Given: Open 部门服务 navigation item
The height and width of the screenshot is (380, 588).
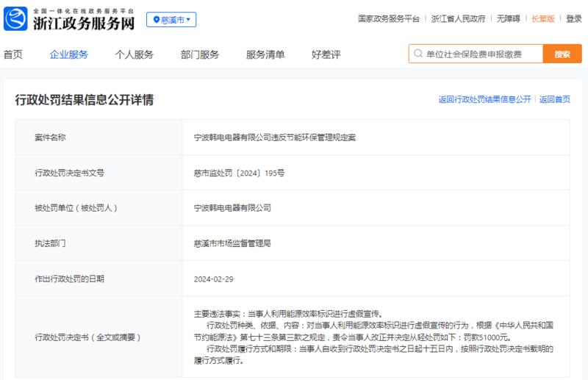Looking at the screenshot, I should coord(199,54).
